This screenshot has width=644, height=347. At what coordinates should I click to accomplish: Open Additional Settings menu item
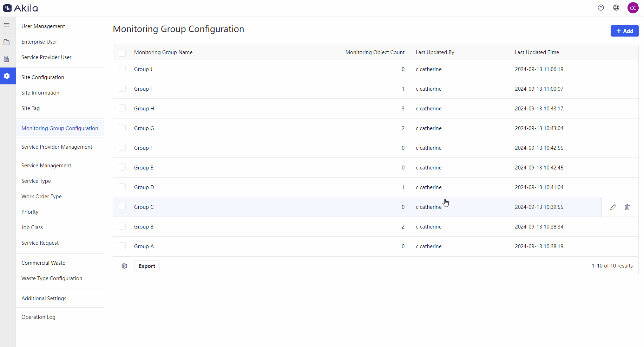pos(44,298)
